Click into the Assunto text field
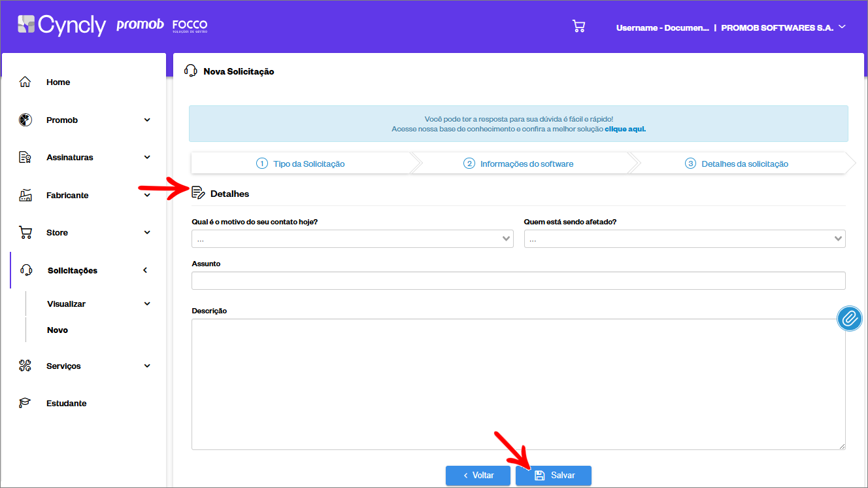Viewport: 868px width, 488px height. [x=518, y=281]
